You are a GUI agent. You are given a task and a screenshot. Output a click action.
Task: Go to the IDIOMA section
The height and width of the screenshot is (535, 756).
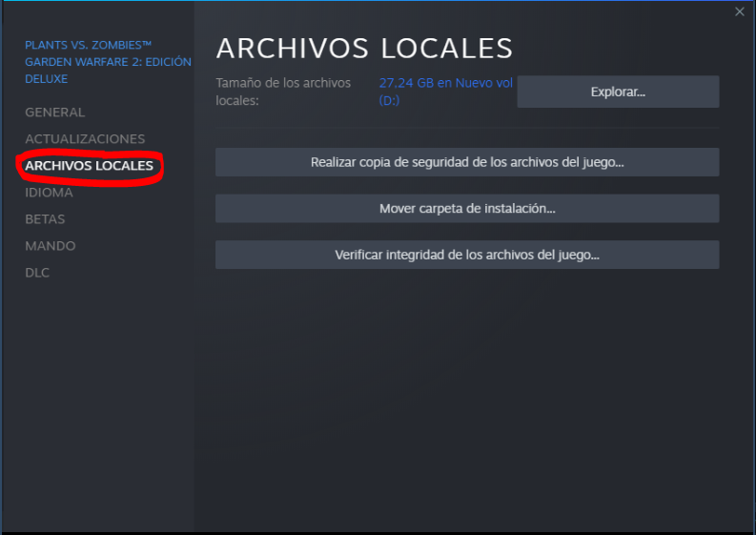(x=49, y=193)
